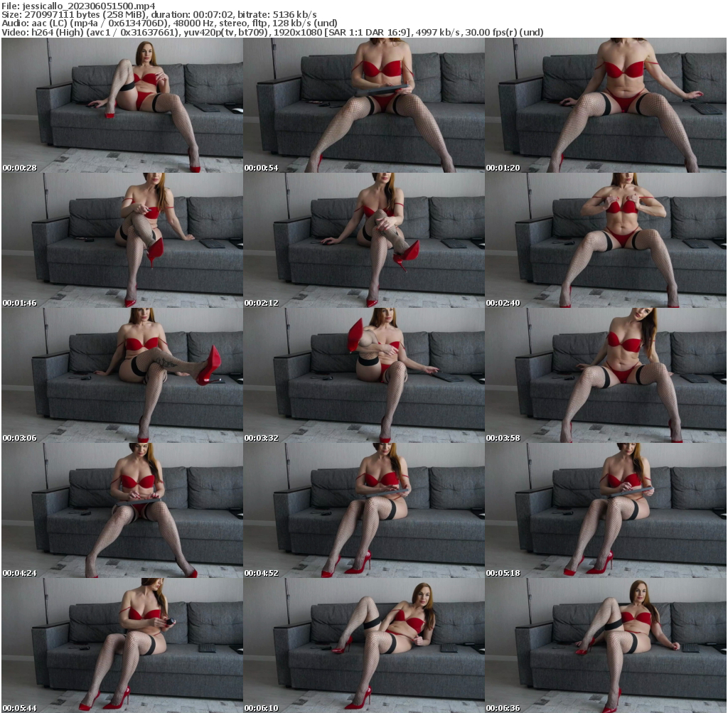Open the thumbnail at timestamp 00:00:28
The width and height of the screenshot is (728, 713).
coord(121,107)
